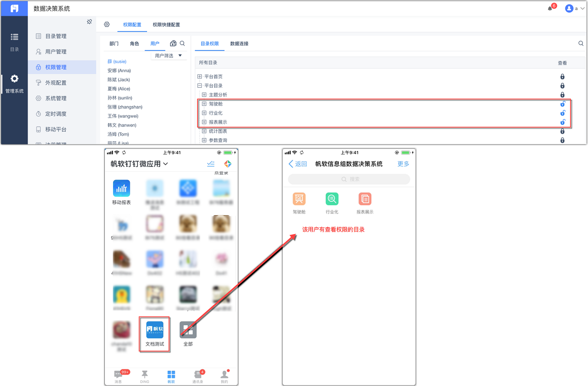The height and width of the screenshot is (386, 588).
Task: Expand the 平台首页 tree node
Action: (x=200, y=76)
